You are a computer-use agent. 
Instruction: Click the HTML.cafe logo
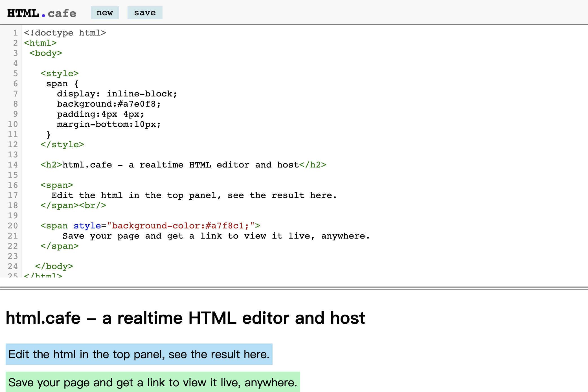[41, 13]
